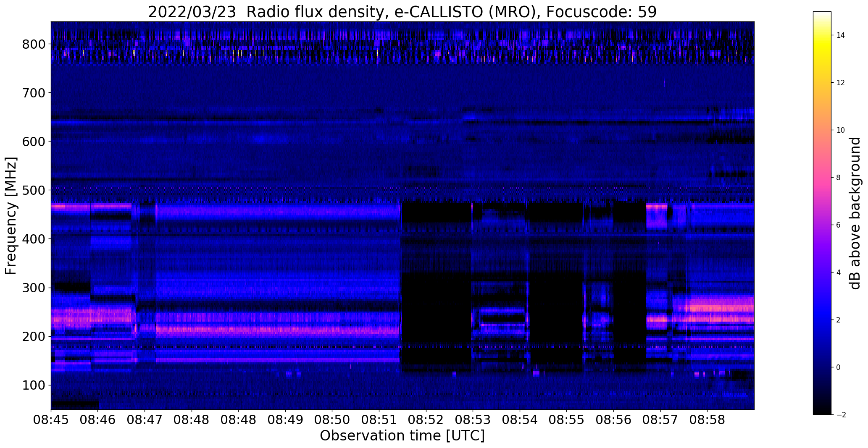Image resolution: width=868 pixels, height=448 pixels.
Task: Click the 'Observation time [UTC]' x-axis label
Action: pyautogui.click(x=402, y=436)
